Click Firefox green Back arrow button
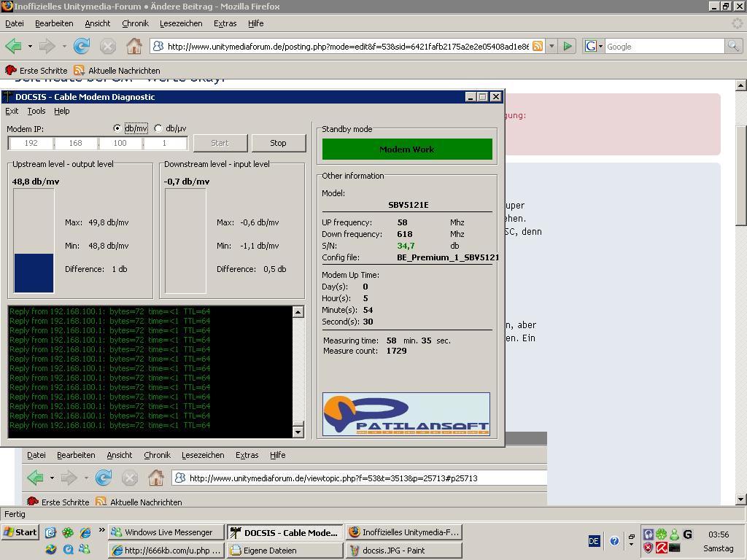Screen dimensions: 747x560 13,46
